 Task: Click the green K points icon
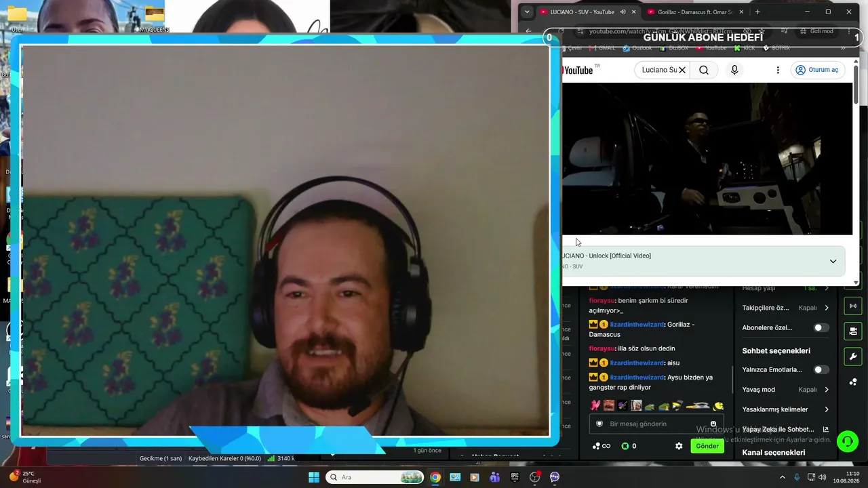click(x=625, y=446)
